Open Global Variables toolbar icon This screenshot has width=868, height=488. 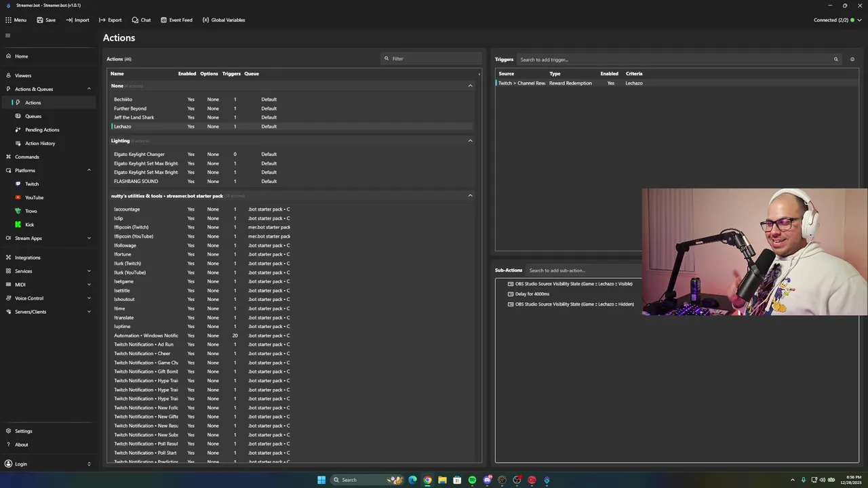(x=205, y=20)
